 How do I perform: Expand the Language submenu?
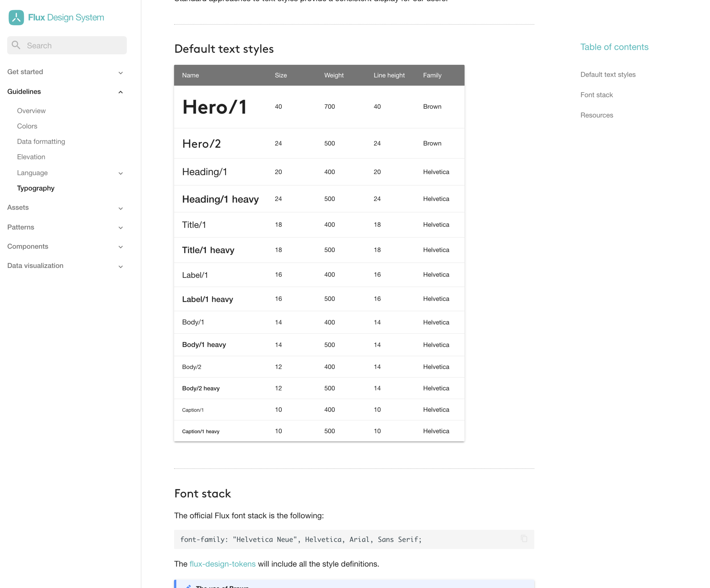point(120,173)
